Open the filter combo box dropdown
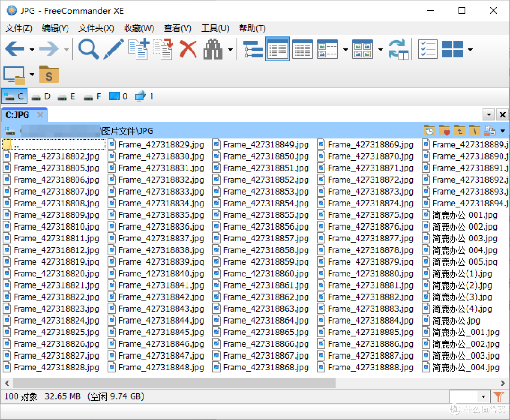 (x=484, y=396)
